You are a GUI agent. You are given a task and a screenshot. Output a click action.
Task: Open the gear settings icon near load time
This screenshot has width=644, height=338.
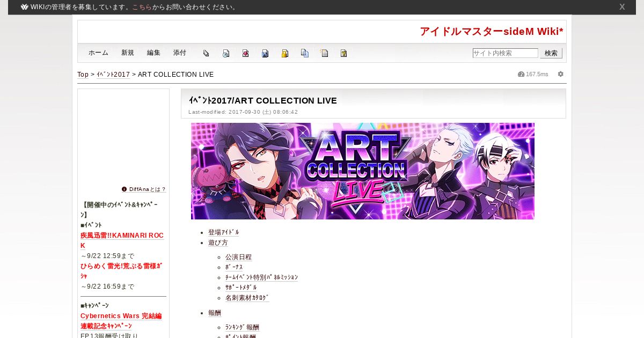[x=561, y=74]
